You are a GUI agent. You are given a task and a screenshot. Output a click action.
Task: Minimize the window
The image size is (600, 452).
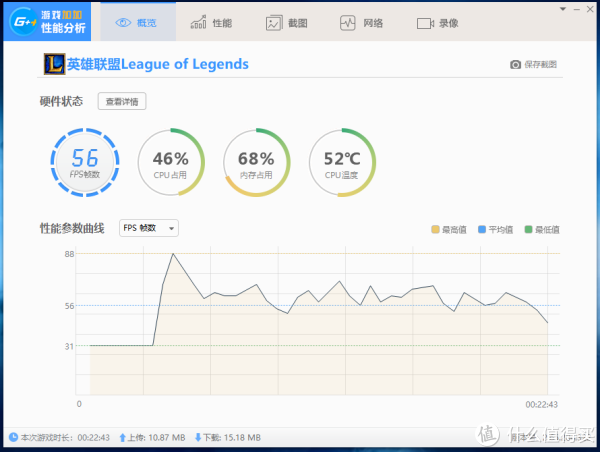pyautogui.click(x=577, y=9)
